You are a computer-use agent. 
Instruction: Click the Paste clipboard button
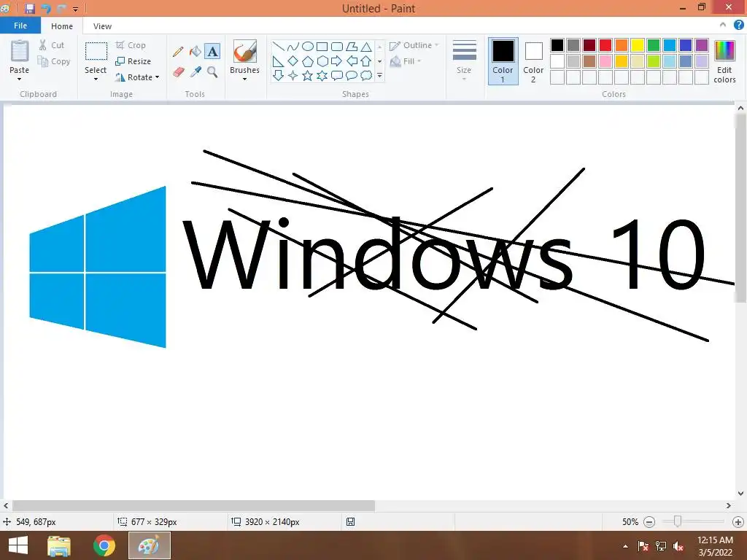[20, 51]
